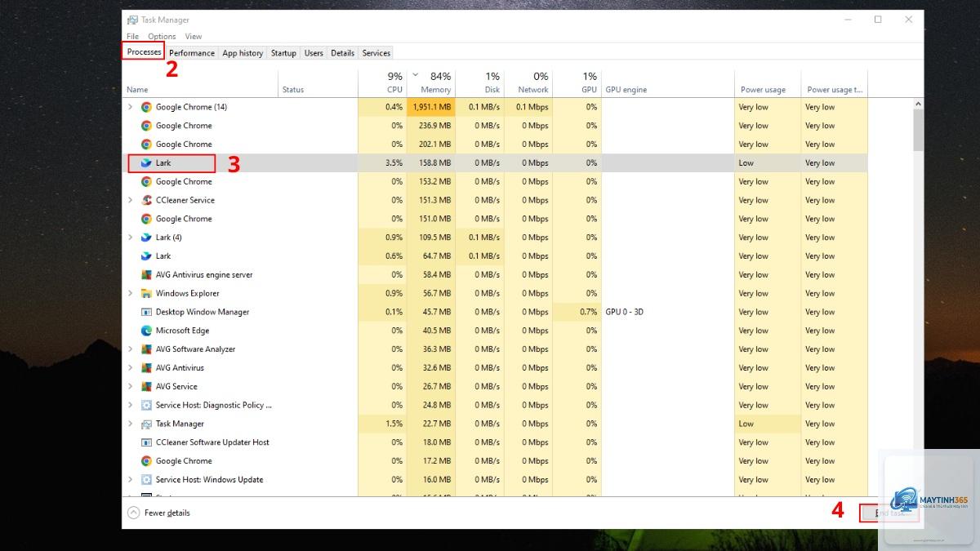This screenshot has height=551, width=980.
Task: Open the File menu
Action: click(132, 36)
